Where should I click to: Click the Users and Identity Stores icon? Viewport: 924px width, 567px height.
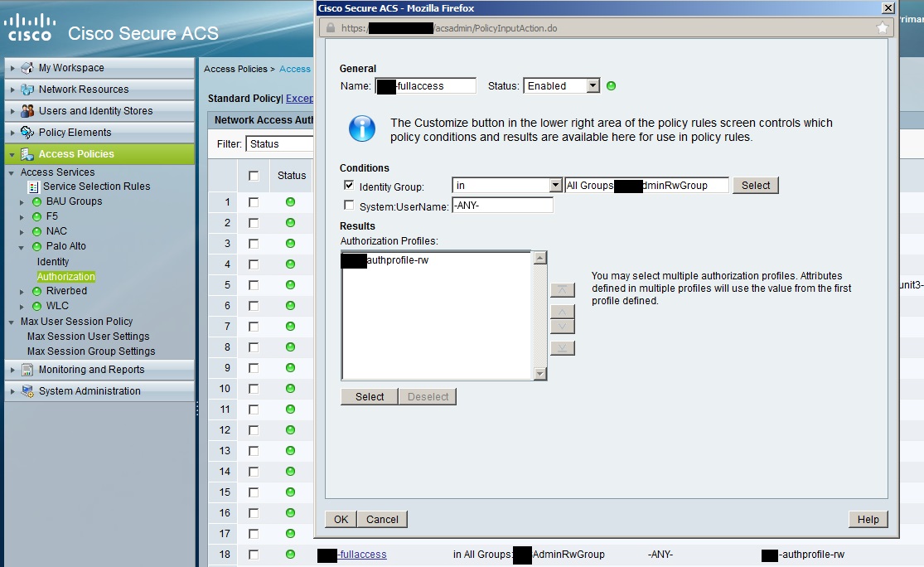click(x=27, y=111)
